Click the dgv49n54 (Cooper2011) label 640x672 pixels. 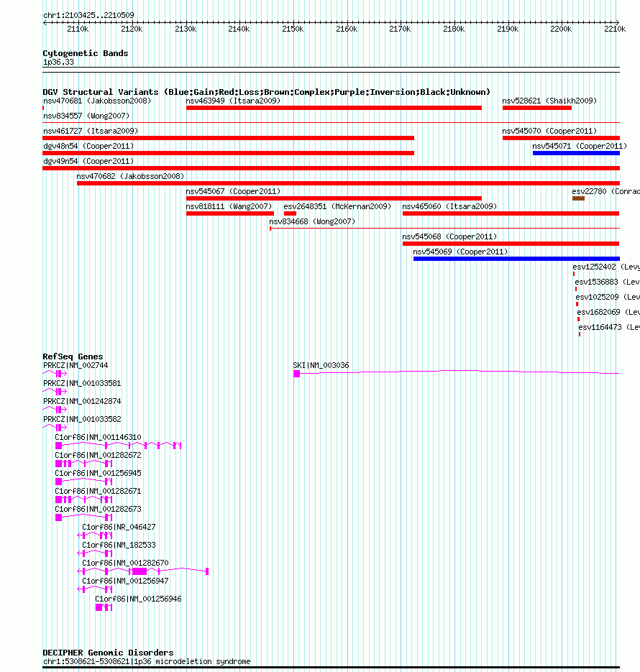tap(88, 161)
